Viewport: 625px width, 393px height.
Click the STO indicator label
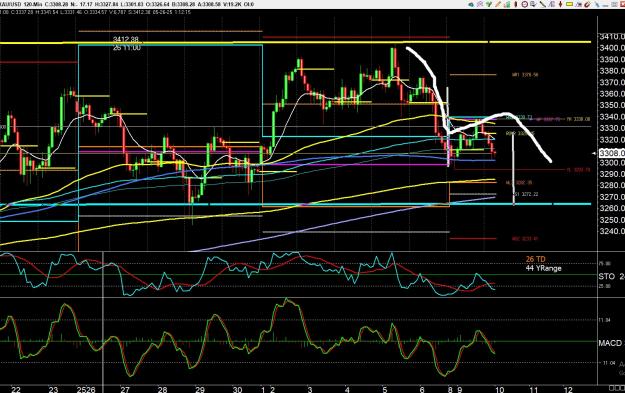coord(606,276)
